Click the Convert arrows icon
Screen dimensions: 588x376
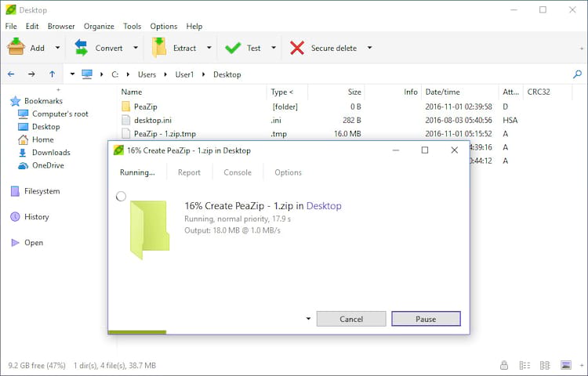[81, 48]
